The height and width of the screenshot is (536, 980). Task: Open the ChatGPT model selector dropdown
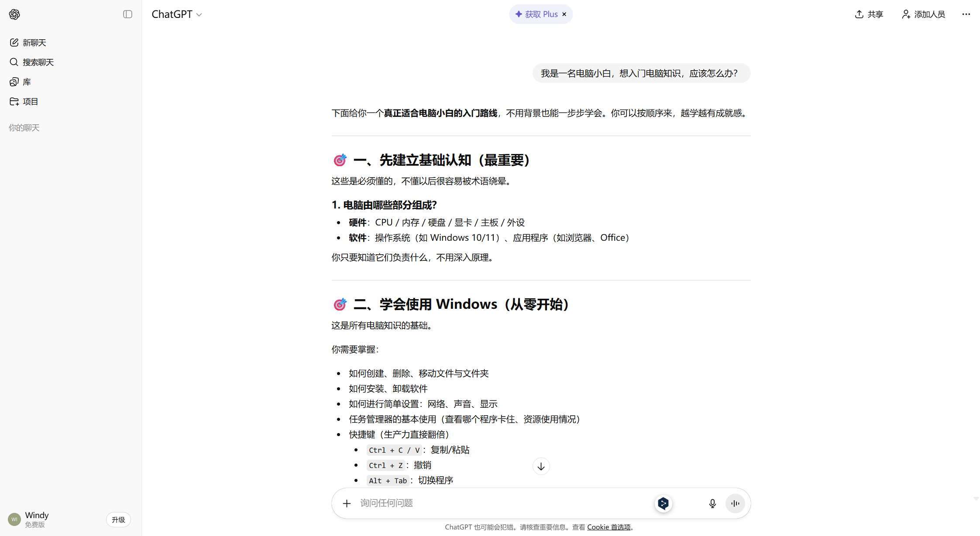tap(177, 14)
